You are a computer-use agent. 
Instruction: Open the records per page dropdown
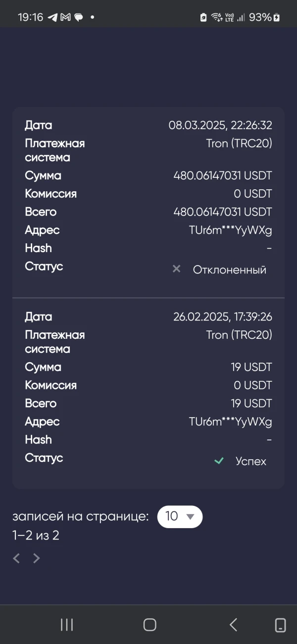(x=180, y=516)
